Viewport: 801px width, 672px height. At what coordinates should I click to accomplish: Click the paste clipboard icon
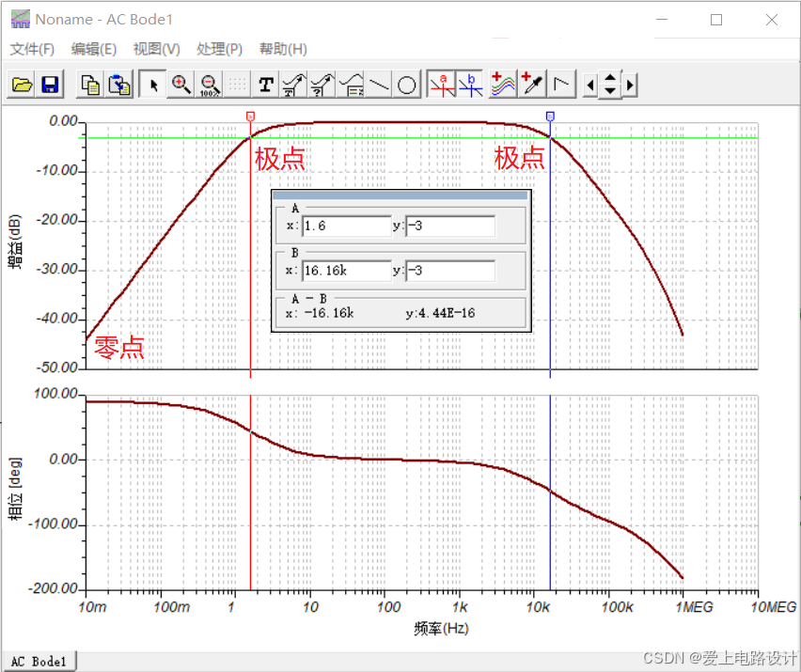(119, 86)
